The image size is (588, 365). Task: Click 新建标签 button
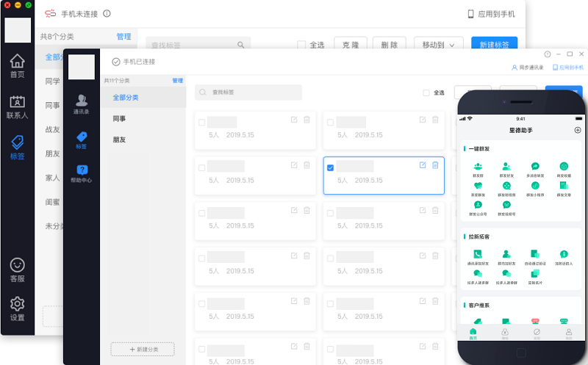tap(494, 45)
